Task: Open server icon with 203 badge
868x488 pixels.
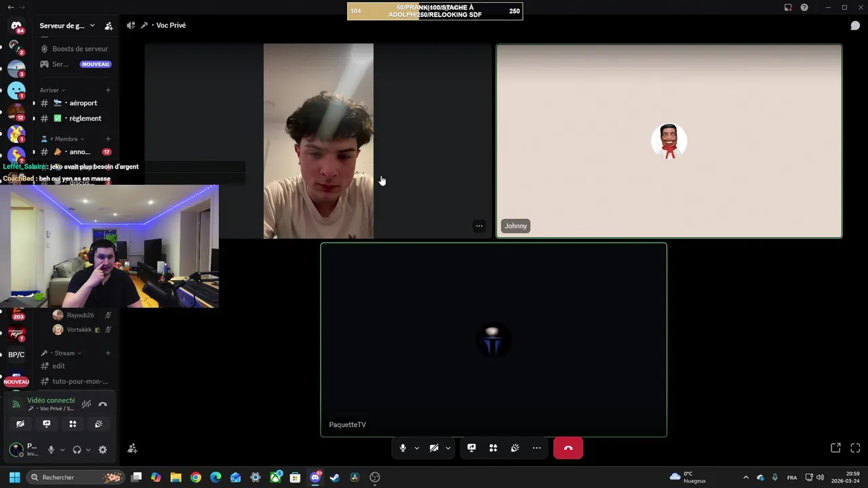Action: (16, 314)
